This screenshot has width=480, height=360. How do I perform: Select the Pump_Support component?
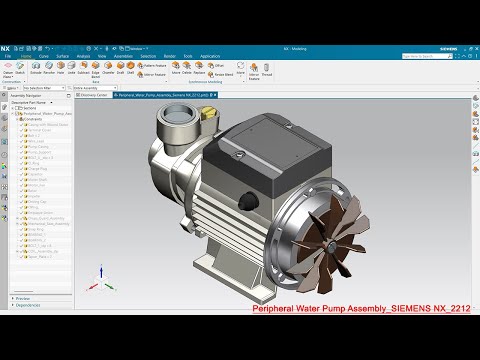pyautogui.click(x=40, y=152)
